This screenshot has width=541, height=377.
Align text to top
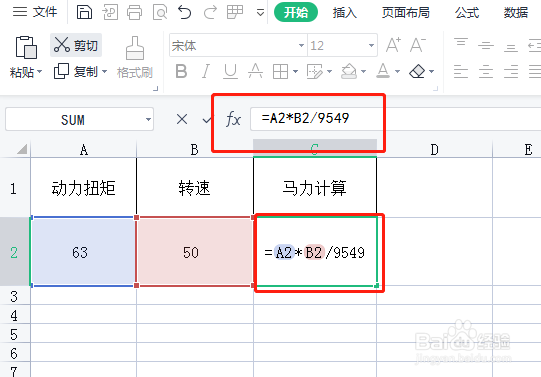[x=461, y=43]
